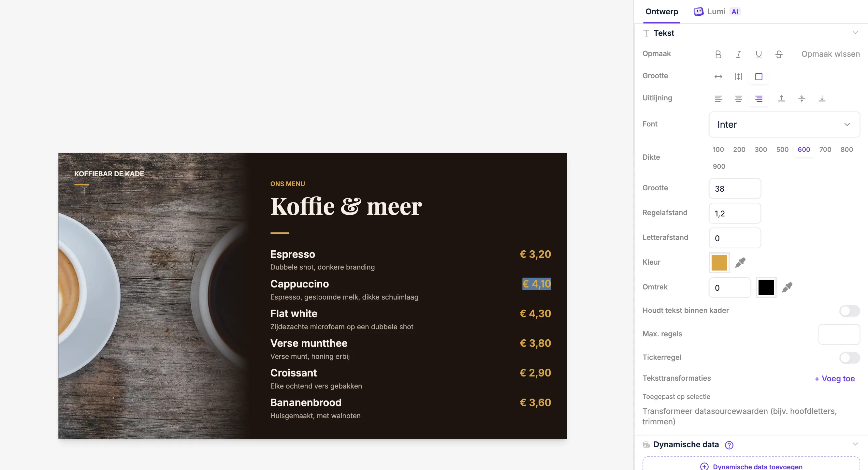Click the Letterafstand input field
The height and width of the screenshot is (470, 868).
click(x=734, y=238)
